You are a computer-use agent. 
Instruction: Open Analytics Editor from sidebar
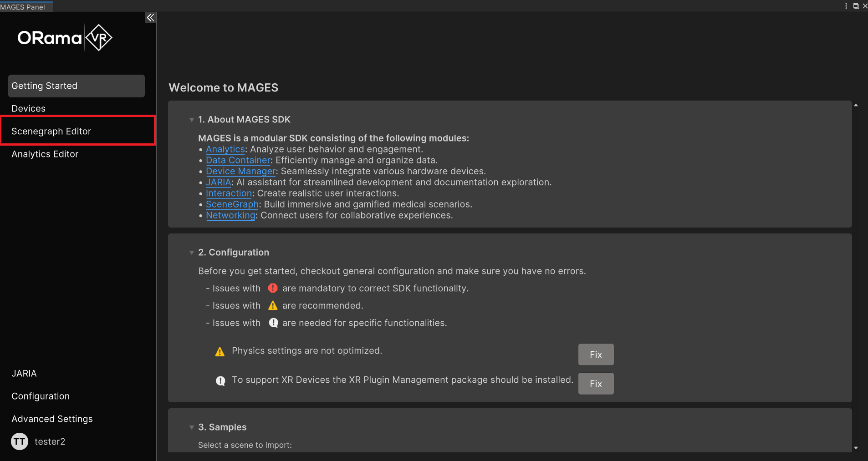pos(45,154)
